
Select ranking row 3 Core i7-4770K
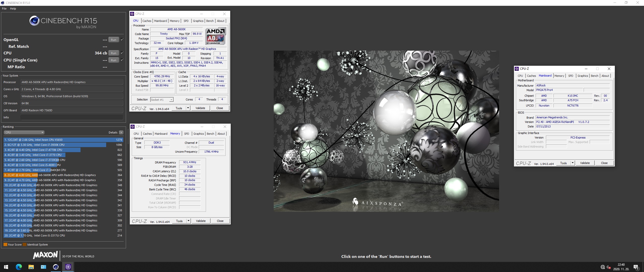coord(63,150)
